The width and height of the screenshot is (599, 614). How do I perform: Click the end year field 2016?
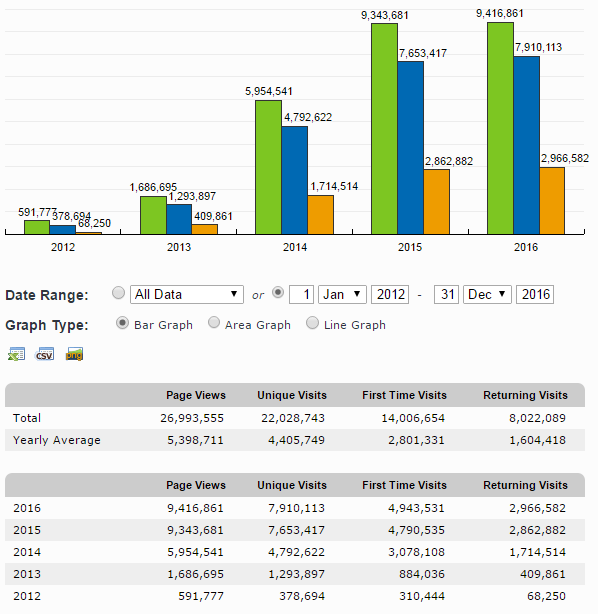coord(535,294)
